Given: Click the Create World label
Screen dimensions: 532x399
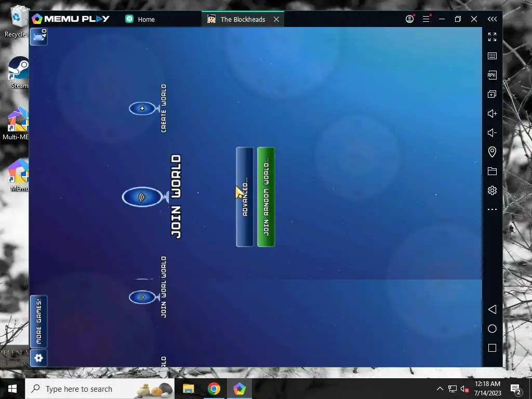Looking at the screenshot, I should (x=164, y=108).
